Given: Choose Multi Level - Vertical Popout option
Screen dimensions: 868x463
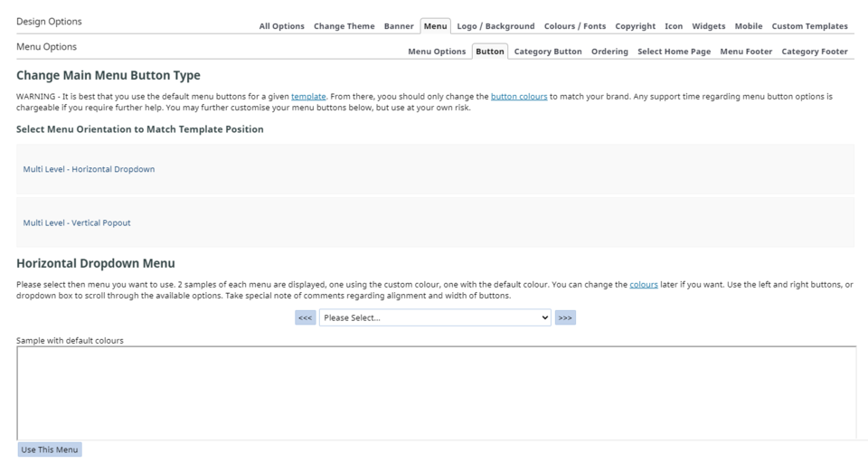Looking at the screenshot, I should pos(77,222).
